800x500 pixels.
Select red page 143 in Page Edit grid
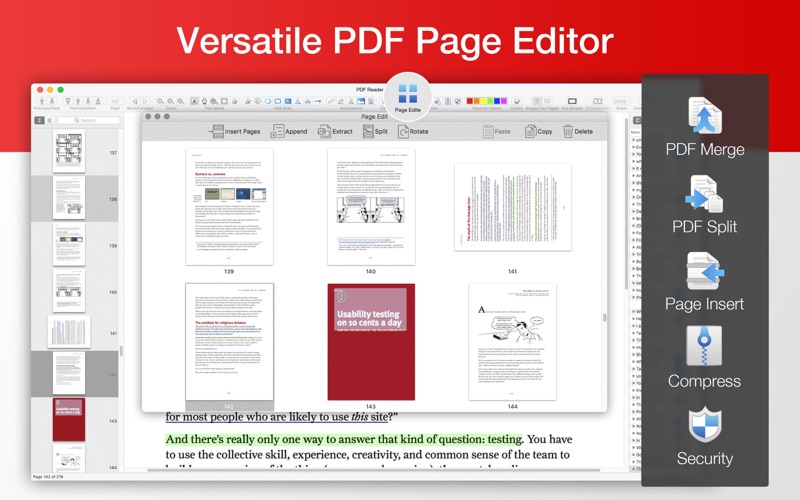371,342
